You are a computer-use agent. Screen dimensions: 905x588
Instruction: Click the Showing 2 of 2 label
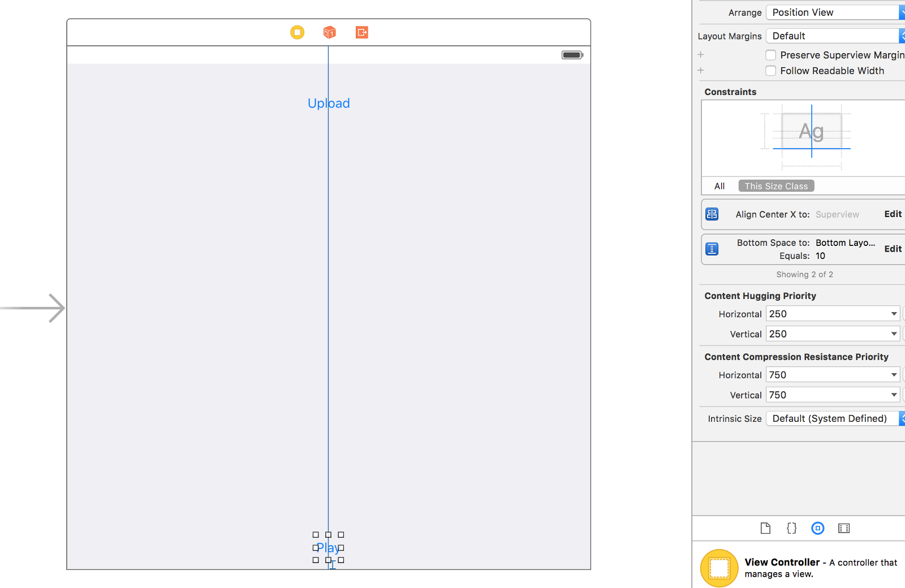pos(804,274)
